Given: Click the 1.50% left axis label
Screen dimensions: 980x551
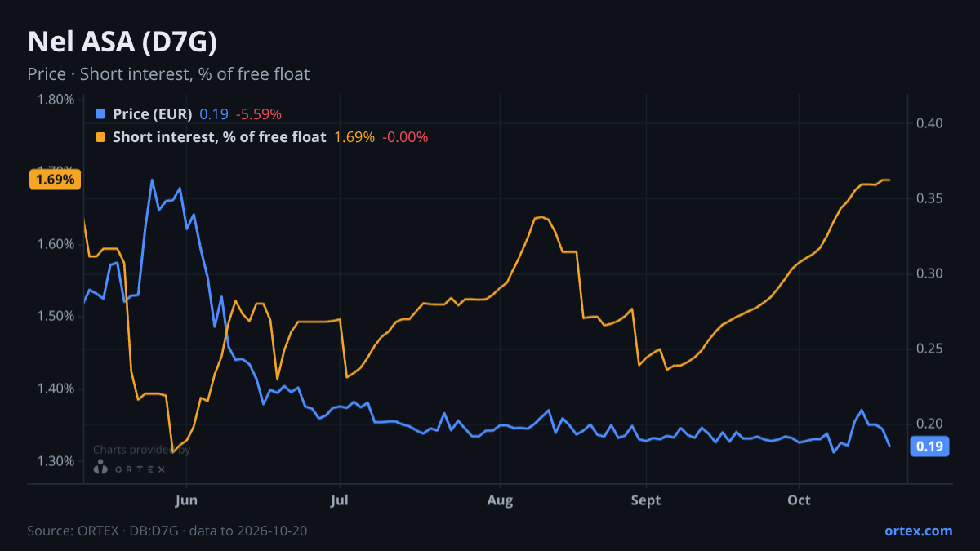Looking at the screenshot, I should pyautogui.click(x=56, y=317).
